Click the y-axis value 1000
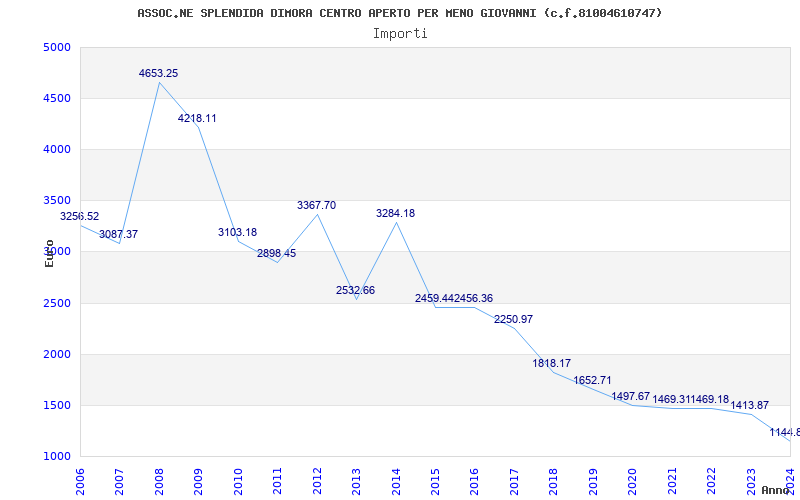The image size is (800, 500). (56, 457)
